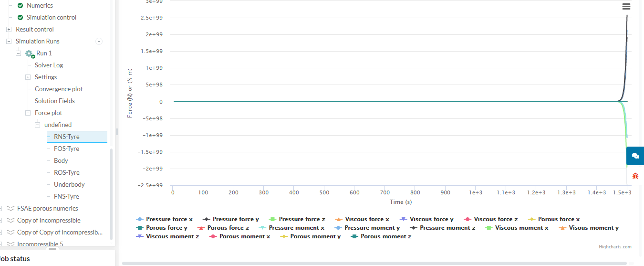Click the green check beside Simulation control
Viewport: 644px width, 266px height.
21,18
